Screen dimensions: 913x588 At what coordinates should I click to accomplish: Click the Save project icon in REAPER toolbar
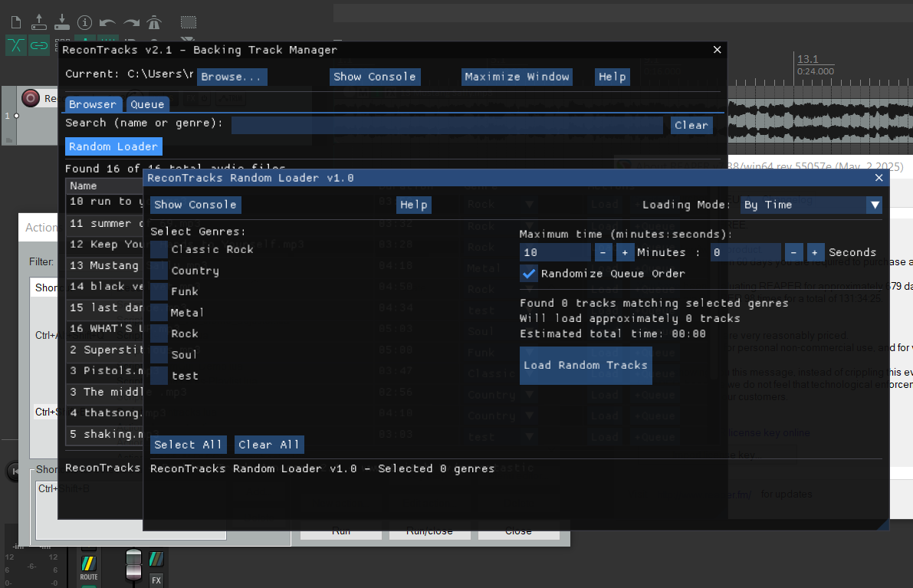62,22
